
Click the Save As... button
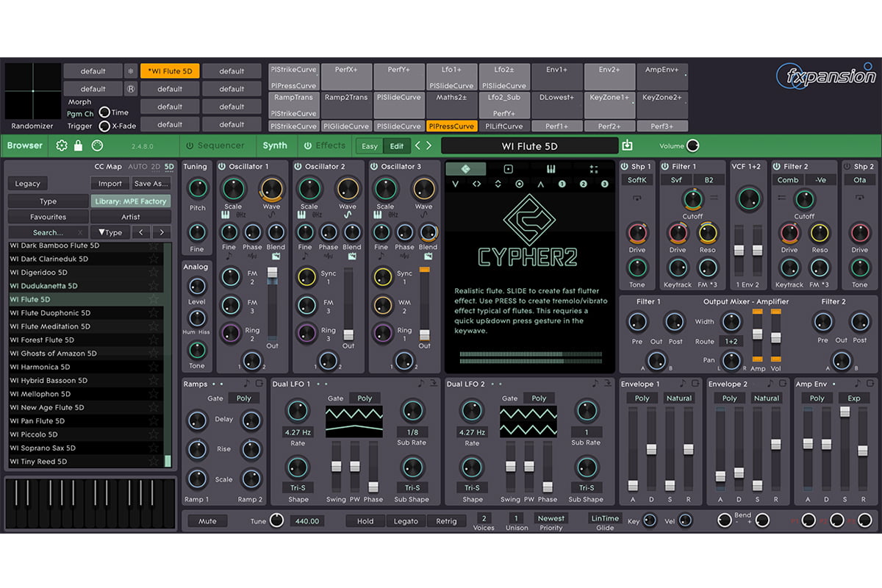click(x=151, y=184)
